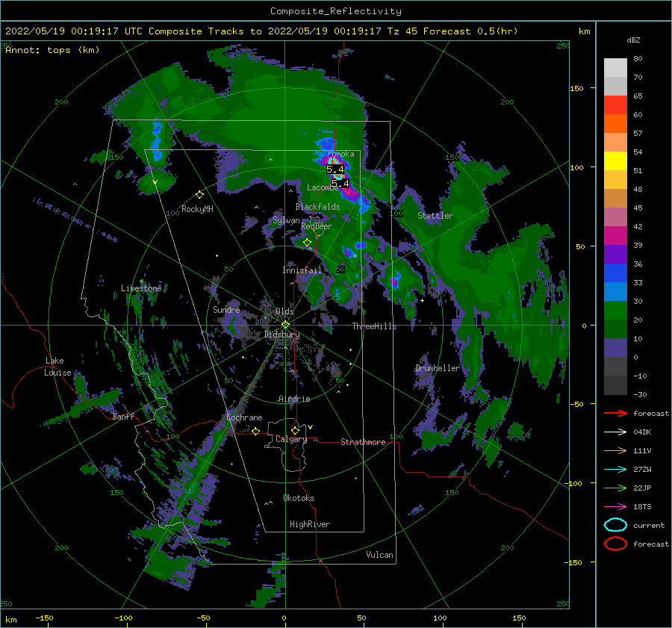Click the red forecast ellipse legend icon
672x628 pixels.
tap(615, 544)
